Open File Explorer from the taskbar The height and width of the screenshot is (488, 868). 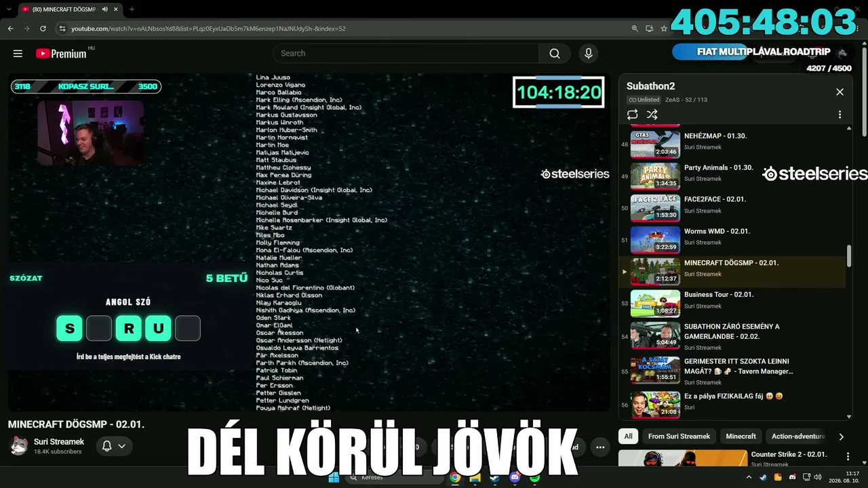(x=475, y=478)
